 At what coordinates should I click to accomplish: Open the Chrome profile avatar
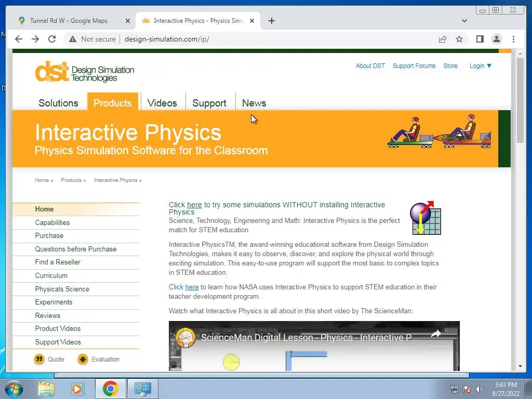pos(496,39)
